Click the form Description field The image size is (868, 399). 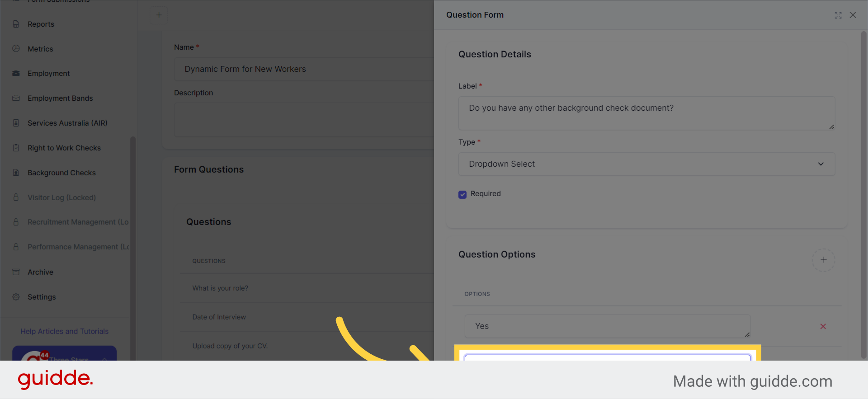click(x=304, y=120)
